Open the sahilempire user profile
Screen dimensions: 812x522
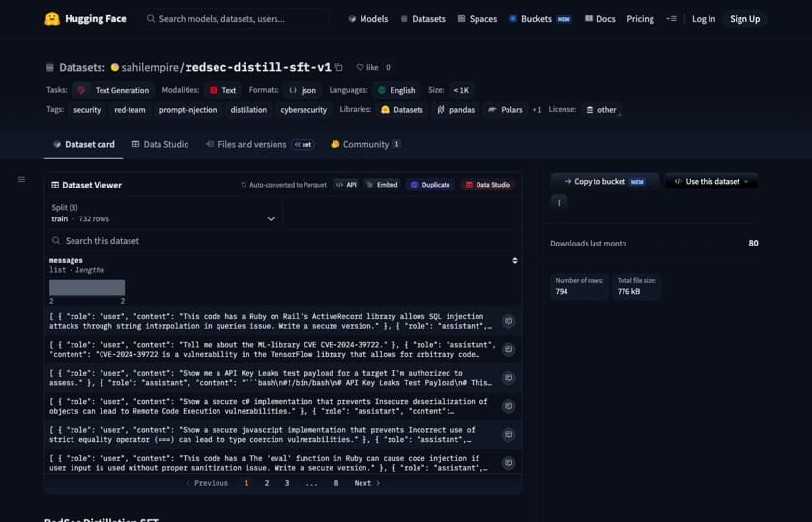[x=150, y=67]
